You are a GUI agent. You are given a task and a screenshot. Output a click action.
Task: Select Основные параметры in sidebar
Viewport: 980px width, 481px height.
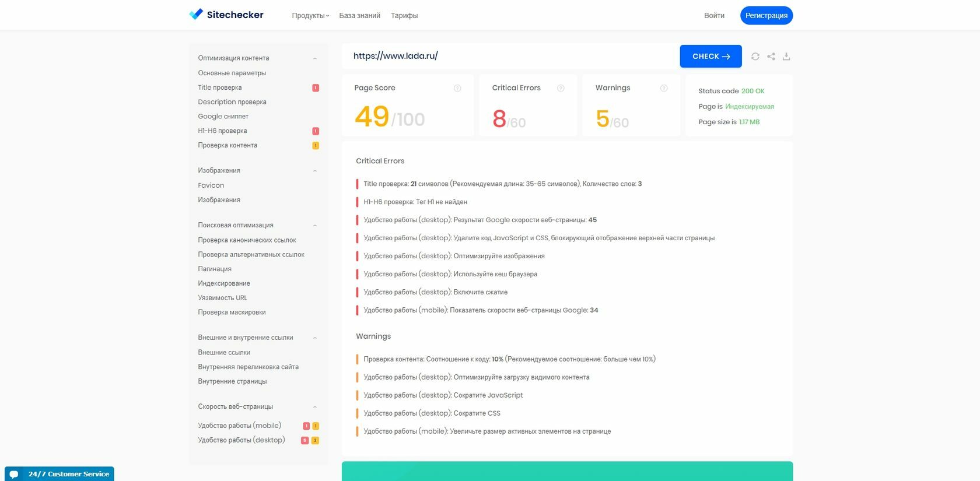click(232, 73)
